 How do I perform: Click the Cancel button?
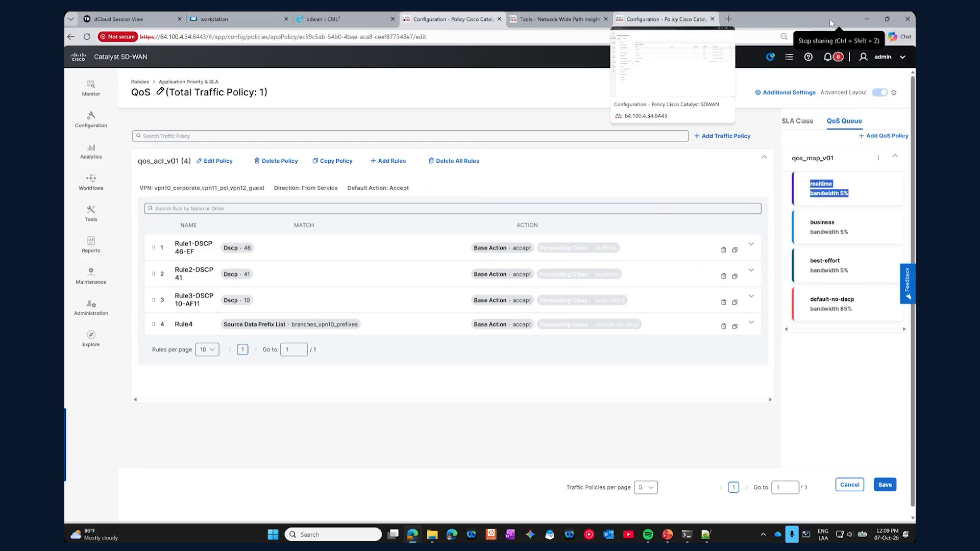850,485
